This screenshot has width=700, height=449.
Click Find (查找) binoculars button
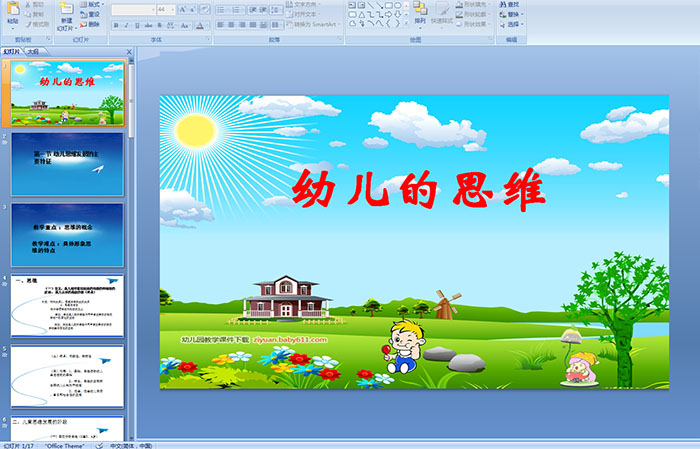(509, 4)
